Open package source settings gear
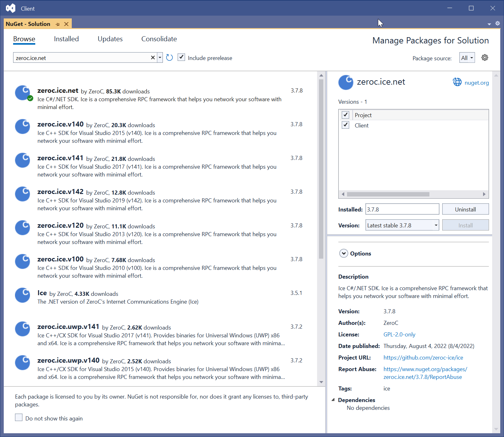The width and height of the screenshot is (504, 437). 485,57
